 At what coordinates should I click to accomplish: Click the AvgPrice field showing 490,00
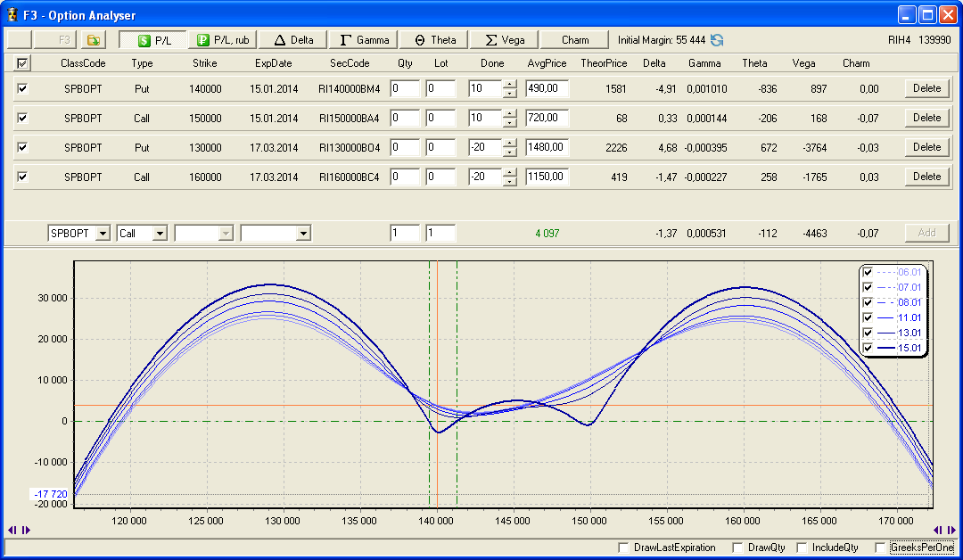pos(547,88)
